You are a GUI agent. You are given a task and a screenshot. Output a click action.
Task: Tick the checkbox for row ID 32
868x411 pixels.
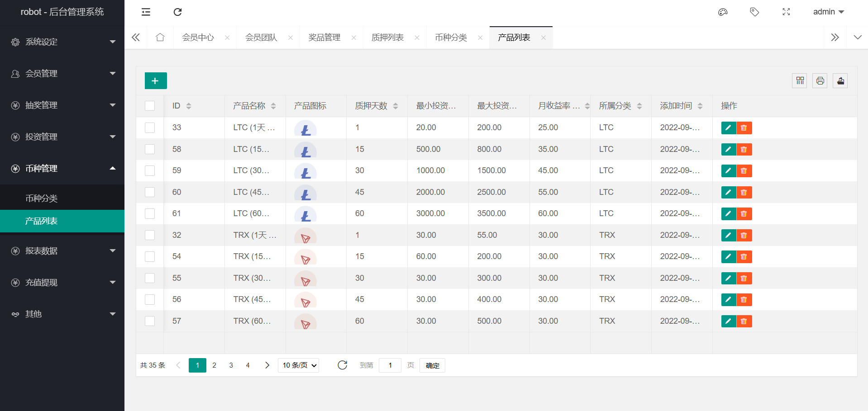point(150,235)
